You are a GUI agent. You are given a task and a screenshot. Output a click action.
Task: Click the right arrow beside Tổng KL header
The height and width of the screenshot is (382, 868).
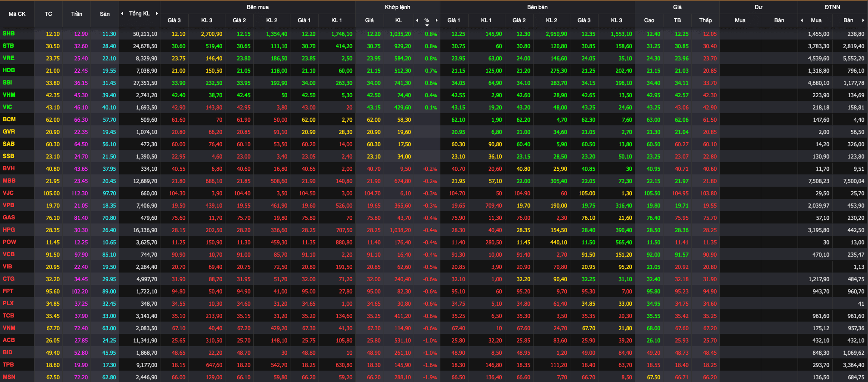157,14
